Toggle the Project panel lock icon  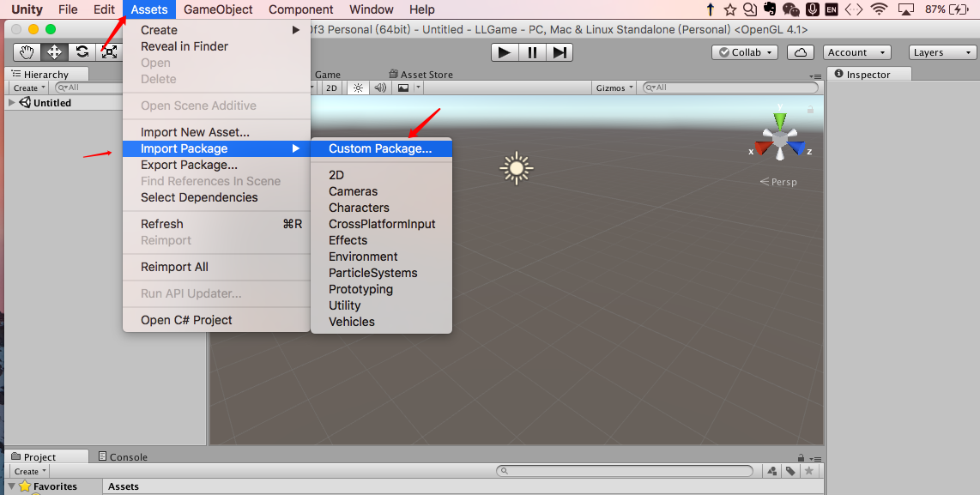tap(802, 457)
